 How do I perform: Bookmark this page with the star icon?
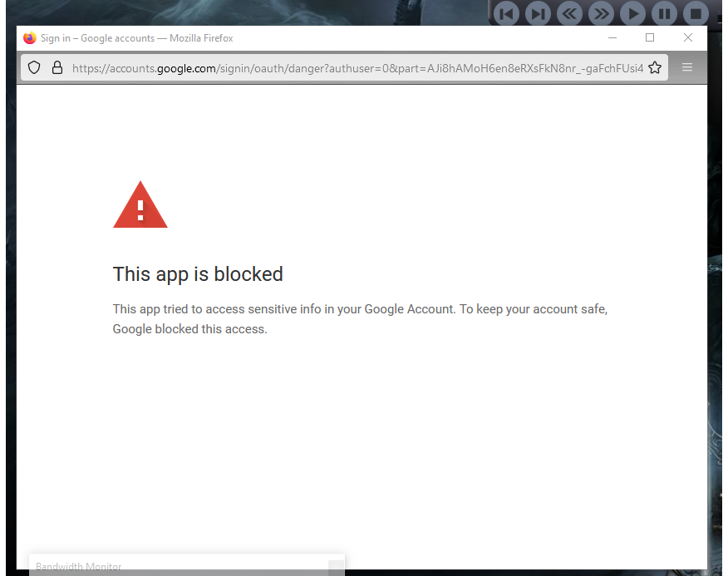[x=655, y=68]
